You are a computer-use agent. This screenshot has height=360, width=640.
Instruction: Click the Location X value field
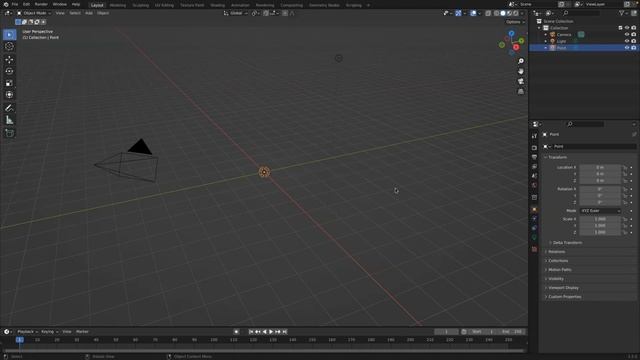tap(600, 167)
